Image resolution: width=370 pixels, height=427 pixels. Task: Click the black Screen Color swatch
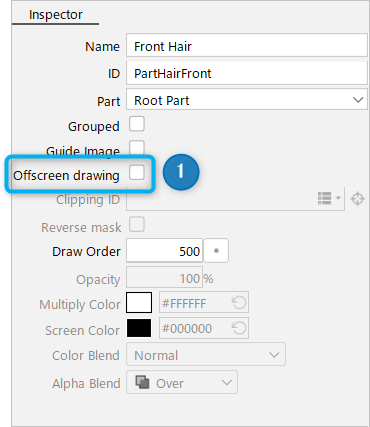139,328
